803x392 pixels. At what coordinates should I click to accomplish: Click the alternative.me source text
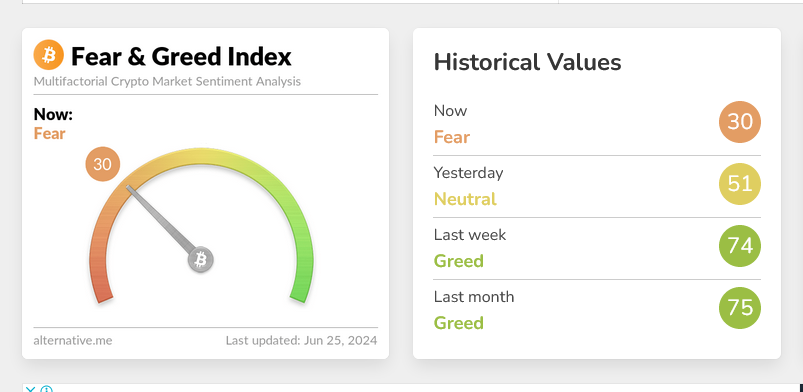73,340
